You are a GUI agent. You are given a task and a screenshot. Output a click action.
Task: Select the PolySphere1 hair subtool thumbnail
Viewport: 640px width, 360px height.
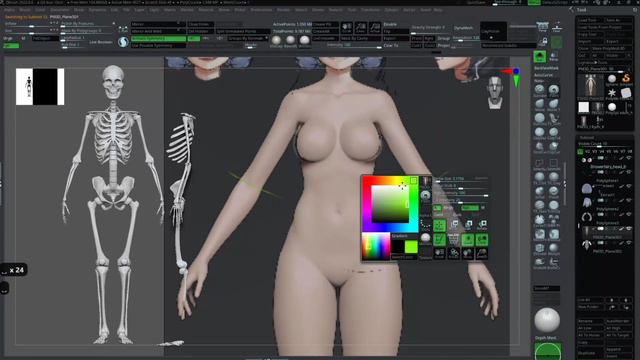pos(587,189)
